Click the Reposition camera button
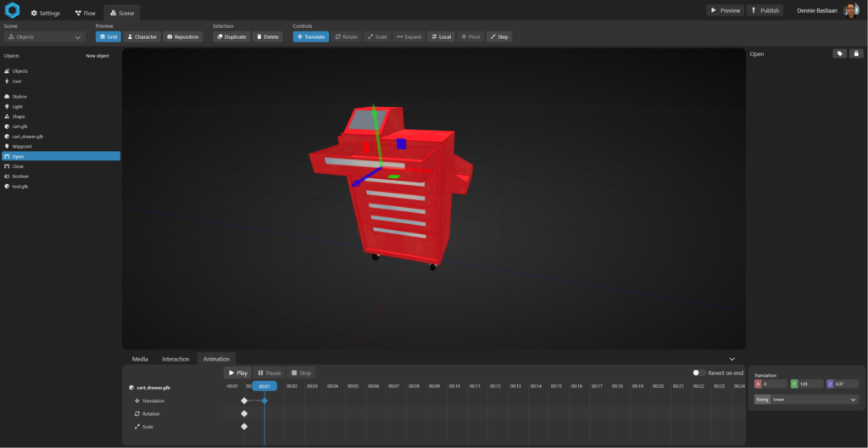868x448 pixels. coord(183,37)
